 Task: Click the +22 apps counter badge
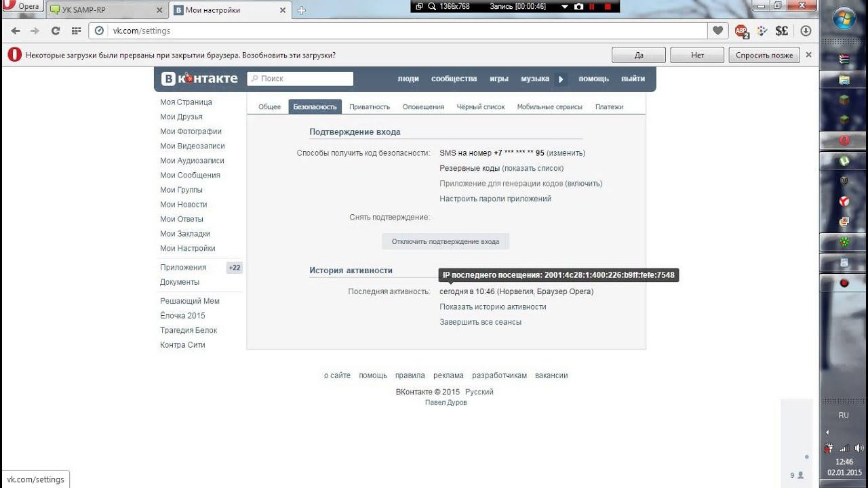tap(234, 268)
